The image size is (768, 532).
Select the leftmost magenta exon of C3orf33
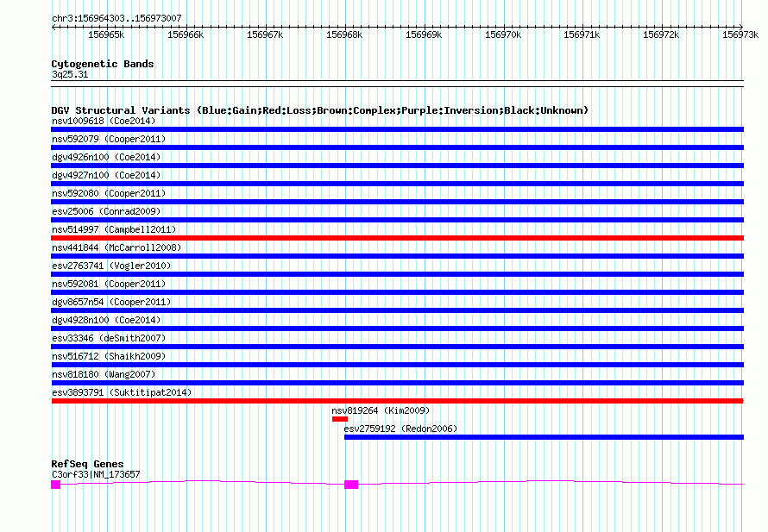pyautogui.click(x=56, y=485)
